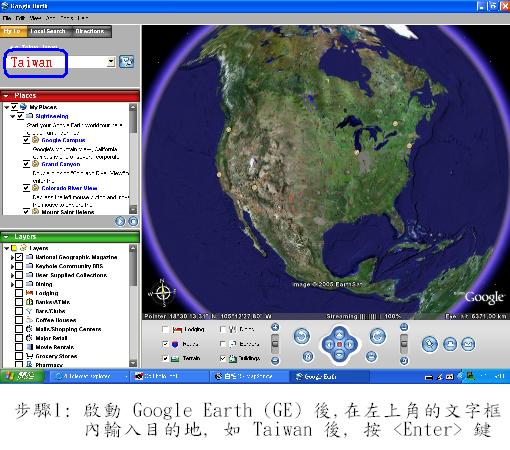The height and width of the screenshot is (450, 510).
Task: Click the zoom slider handle
Action: coord(275,343)
